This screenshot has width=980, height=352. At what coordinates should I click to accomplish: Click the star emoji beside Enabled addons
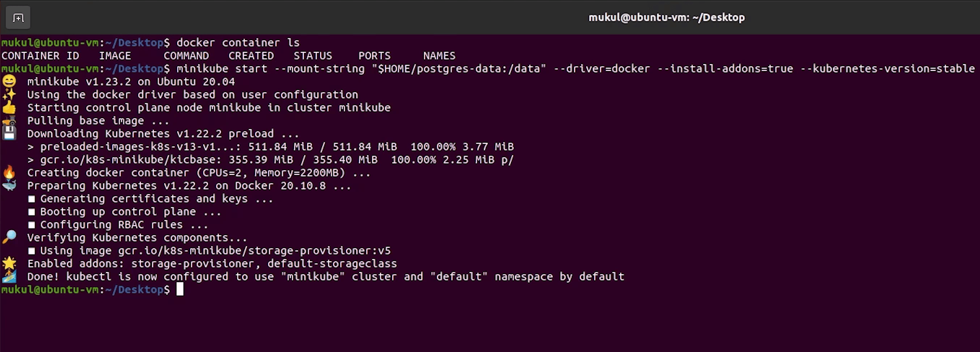click(x=9, y=263)
